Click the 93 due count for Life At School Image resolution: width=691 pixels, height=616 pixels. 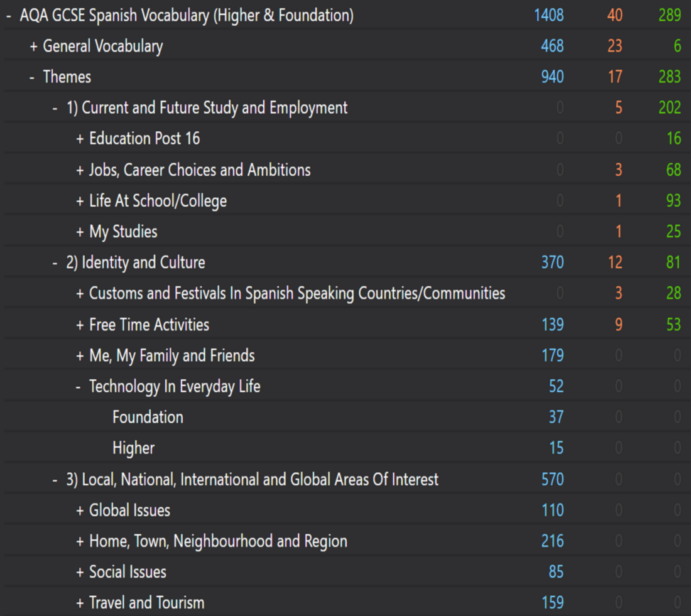tap(673, 201)
